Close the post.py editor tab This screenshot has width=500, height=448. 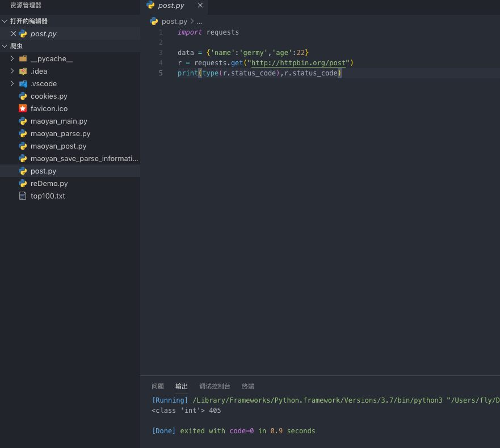click(x=200, y=6)
